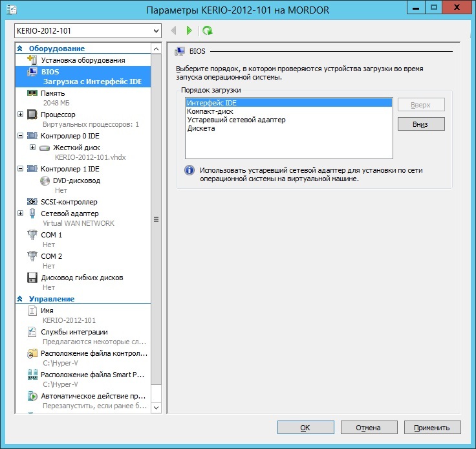Expand the Сетевой адаптер node
The width and height of the screenshot is (476, 449).
[x=21, y=214]
